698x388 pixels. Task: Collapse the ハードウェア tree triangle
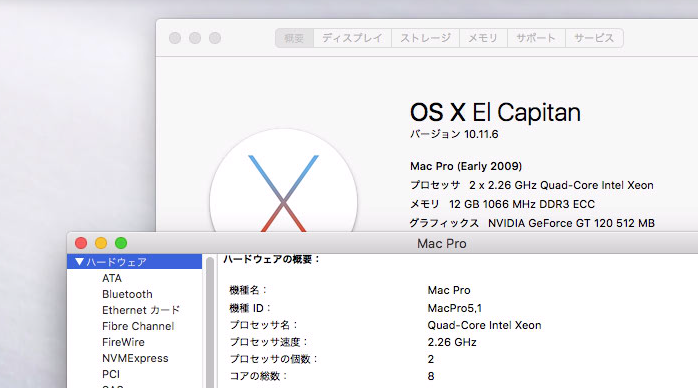point(79,262)
